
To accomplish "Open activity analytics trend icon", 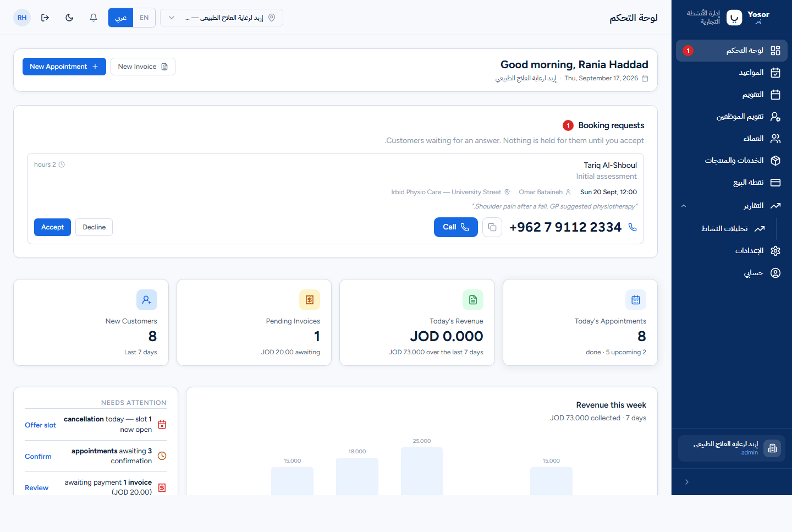I will 760,229.
